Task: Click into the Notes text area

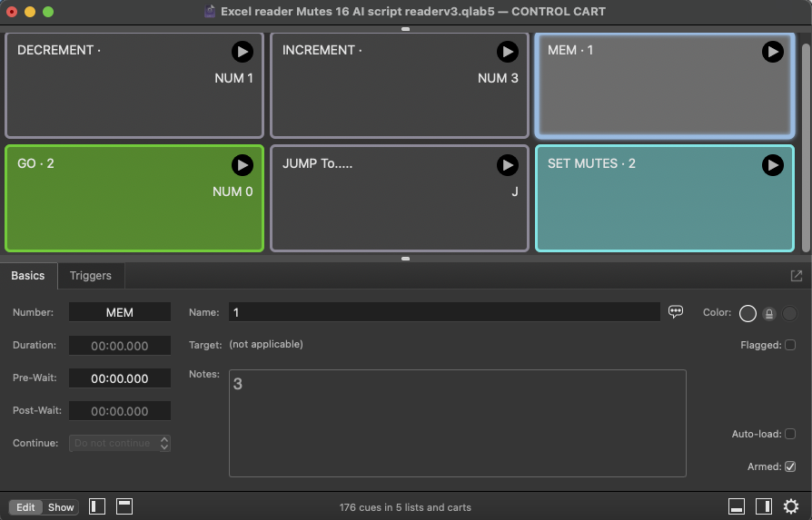Action: coord(457,423)
